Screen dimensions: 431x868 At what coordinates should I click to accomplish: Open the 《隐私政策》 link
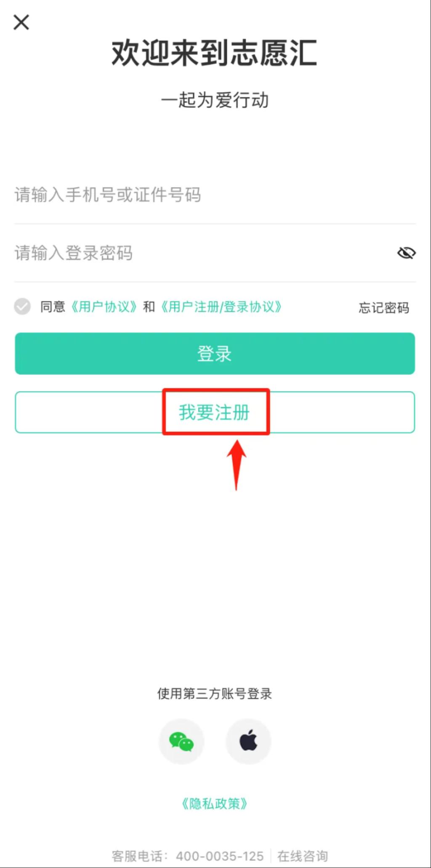pos(215,804)
